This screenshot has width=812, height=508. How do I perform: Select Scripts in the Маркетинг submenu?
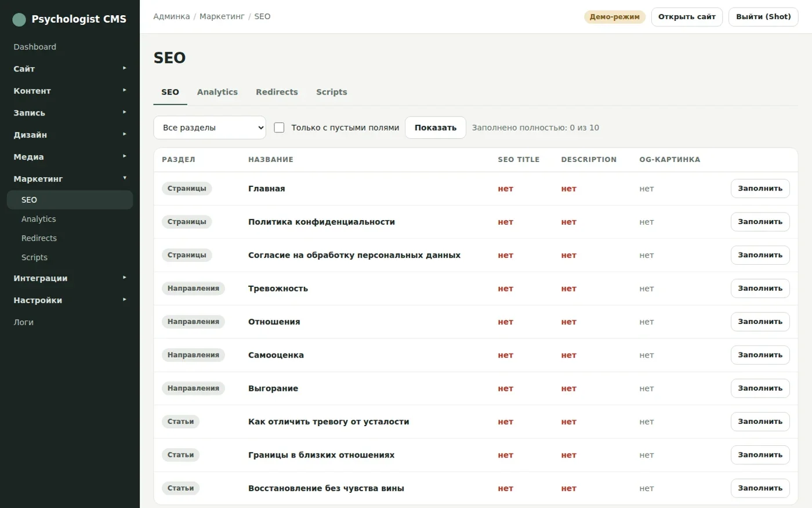click(70, 257)
